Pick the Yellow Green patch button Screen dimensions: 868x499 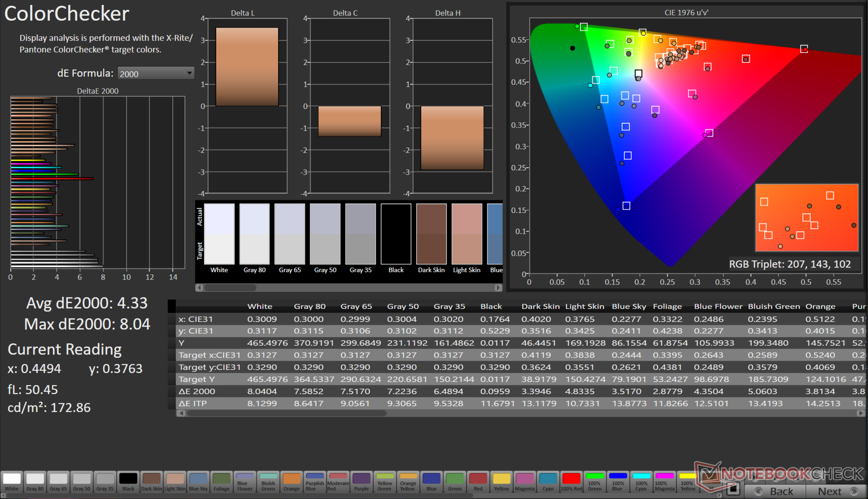[x=385, y=481]
